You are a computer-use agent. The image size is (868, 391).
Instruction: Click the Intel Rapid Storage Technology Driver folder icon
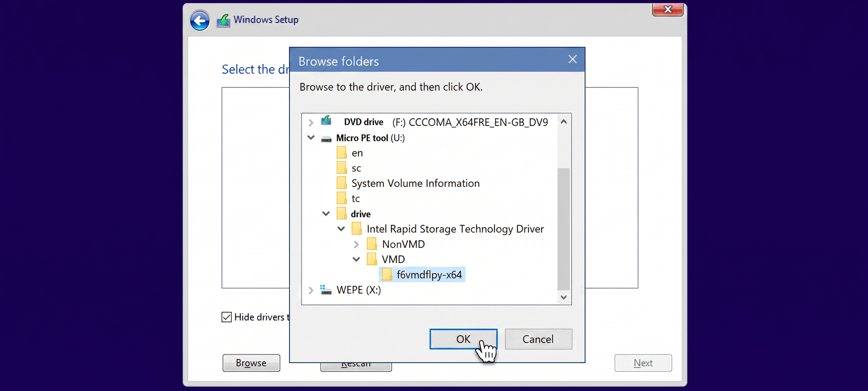tap(357, 229)
